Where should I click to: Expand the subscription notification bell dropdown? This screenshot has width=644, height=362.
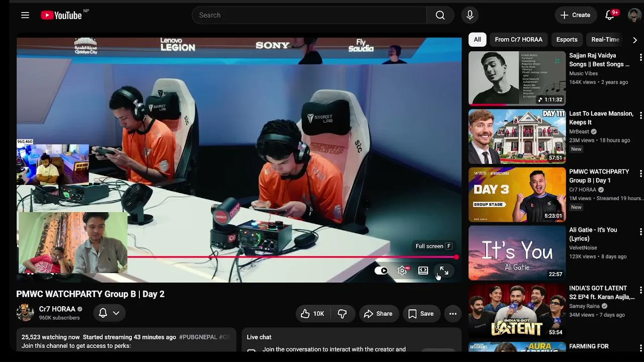pyautogui.click(x=109, y=313)
